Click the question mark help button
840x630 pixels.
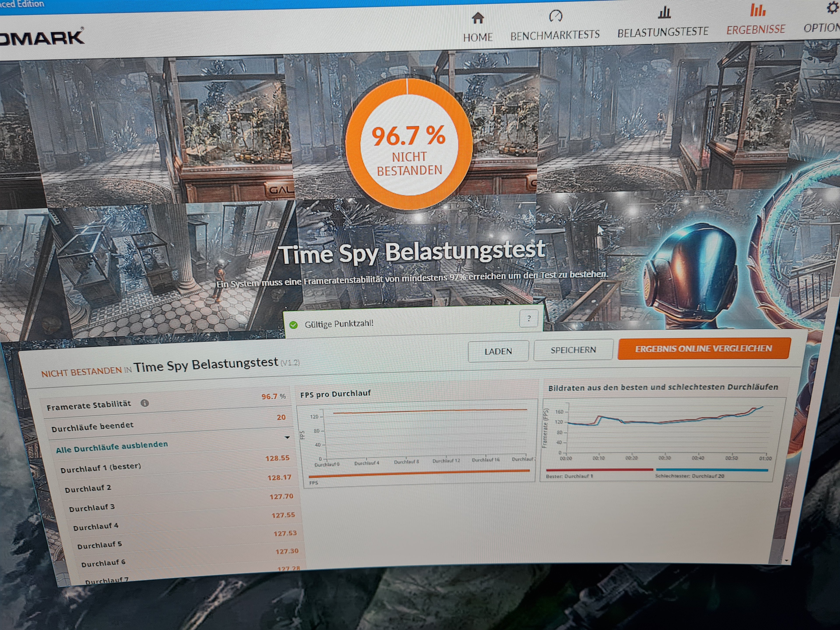pos(528,318)
